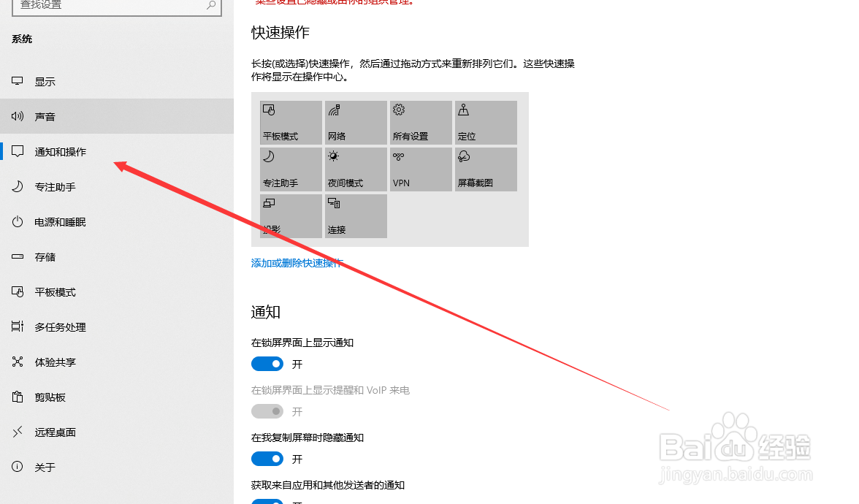The height and width of the screenshot is (504, 859).
Task: Select the 定位 quick action
Action: (486, 122)
